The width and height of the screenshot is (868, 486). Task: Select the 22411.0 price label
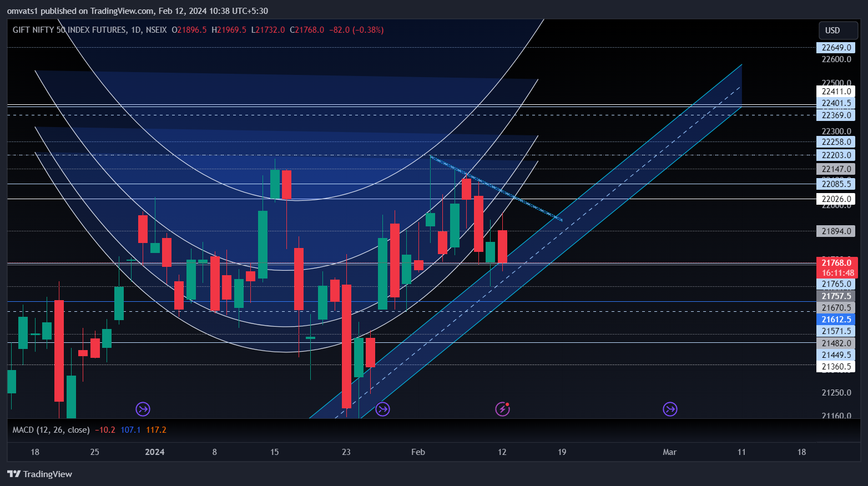pos(836,92)
